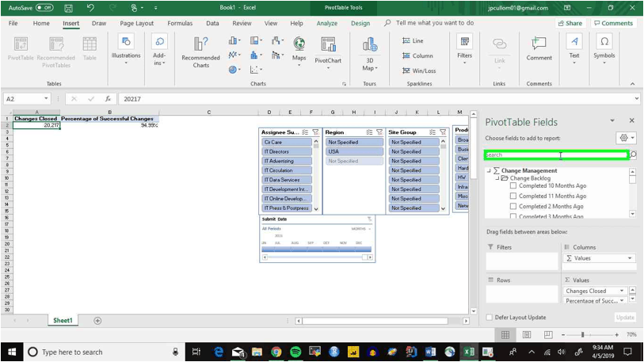Click Tell me what you want to do
This screenshot has height=362, width=644.
pyautogui.click(x=435, y=23)
